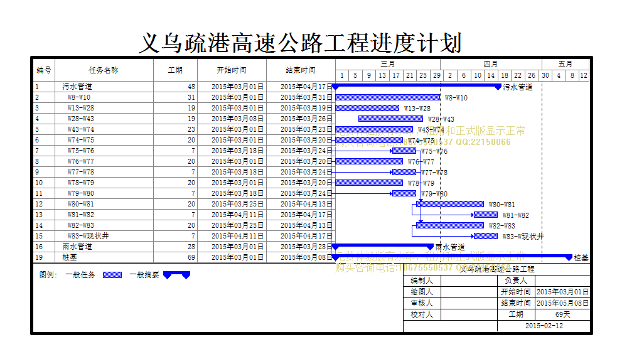Click the 五月 month header
The width and height of the screenshot is (622, 364).
click(x=566, y=64)
